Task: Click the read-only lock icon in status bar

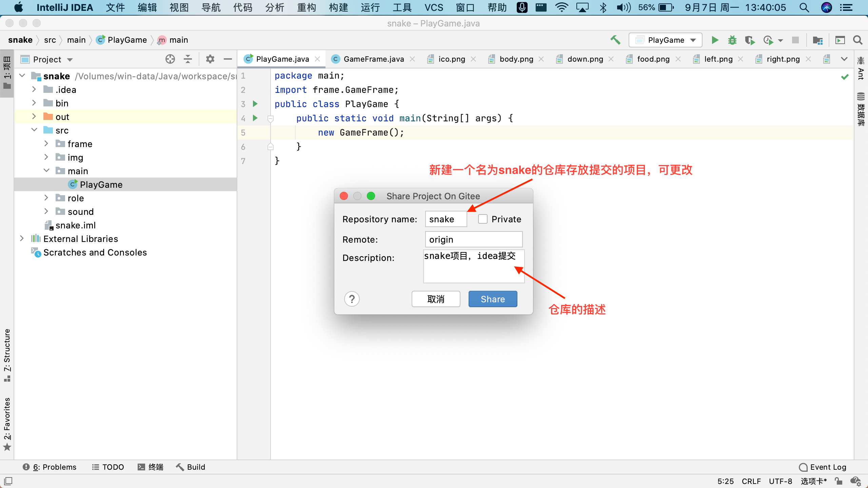Action: [839, 481]
